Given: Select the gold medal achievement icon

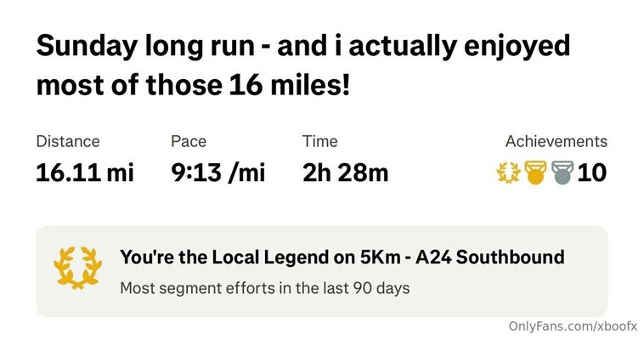Looking at the screenshot, I should pyautogui.click(x=535, y=173).
